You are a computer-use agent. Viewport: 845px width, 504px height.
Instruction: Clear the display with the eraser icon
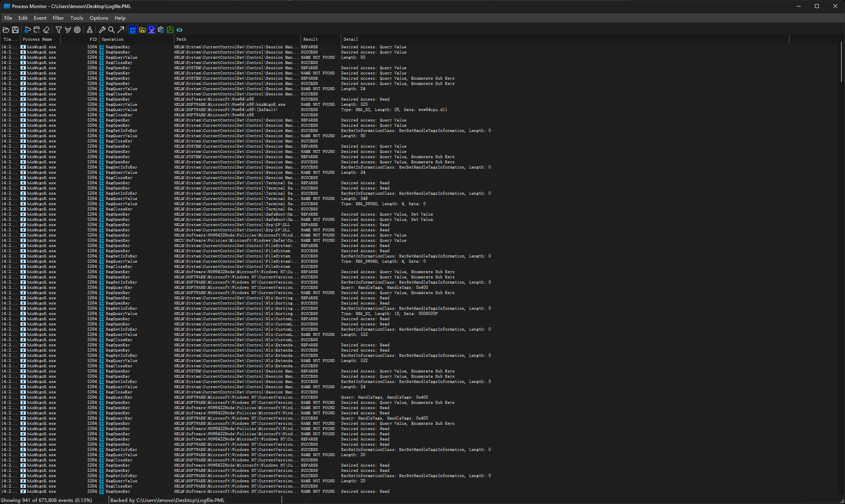pos(46,30)
